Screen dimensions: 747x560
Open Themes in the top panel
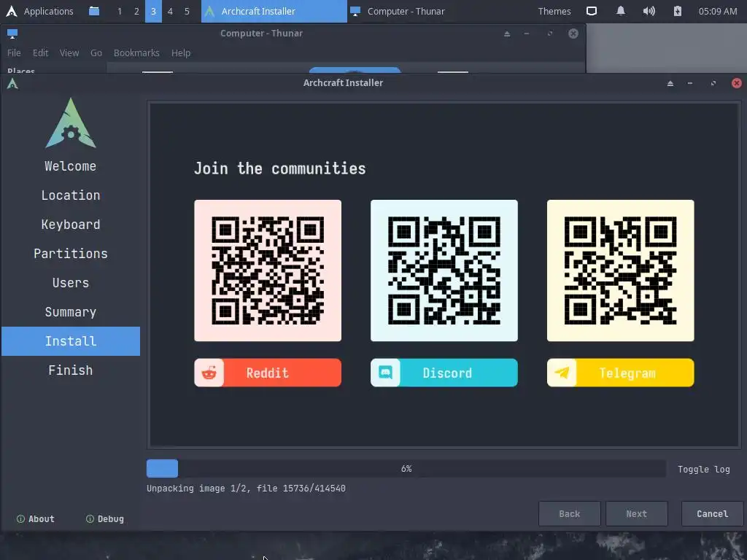tap(554, 11)
